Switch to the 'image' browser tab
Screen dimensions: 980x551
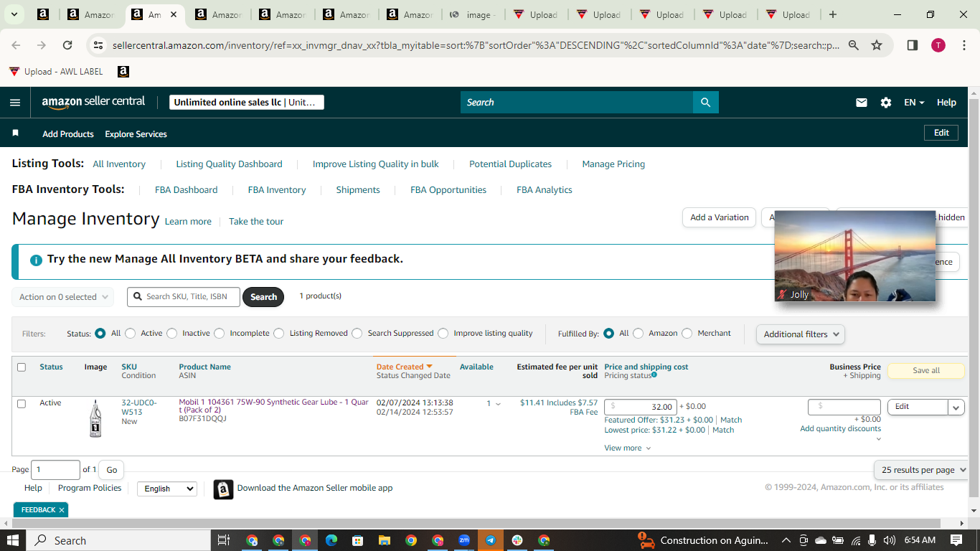(473, 14)
